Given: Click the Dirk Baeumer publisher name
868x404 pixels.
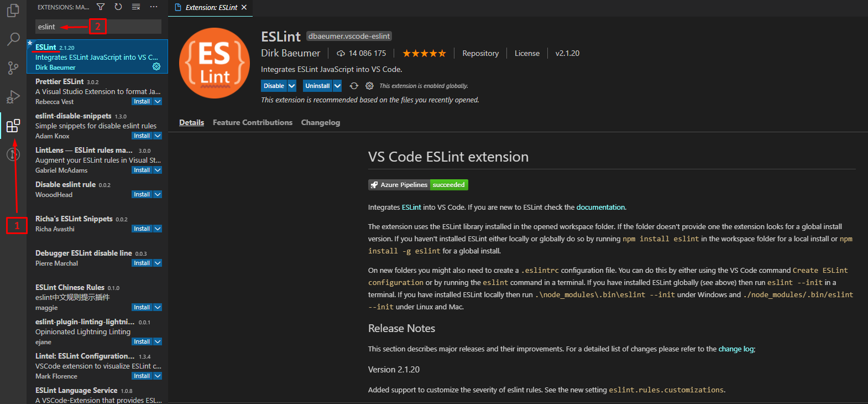Looking at the screenshot, I should pyautogui.click(x=290, y=53).
